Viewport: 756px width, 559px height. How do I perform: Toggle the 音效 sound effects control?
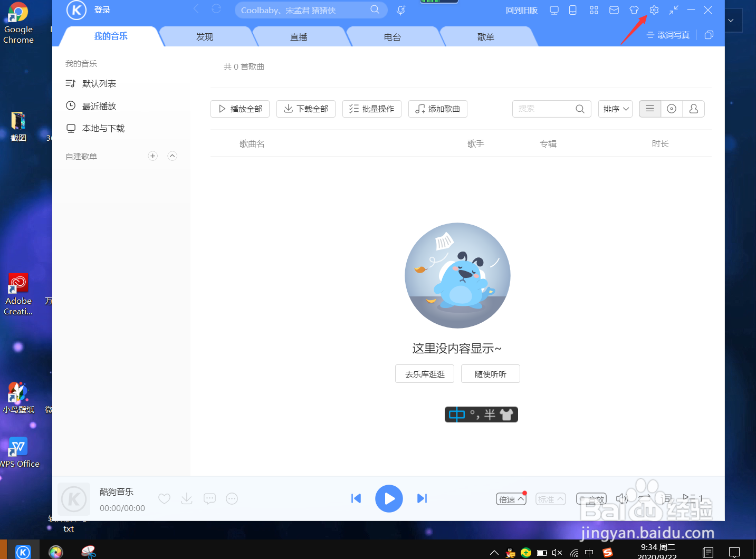591,499
